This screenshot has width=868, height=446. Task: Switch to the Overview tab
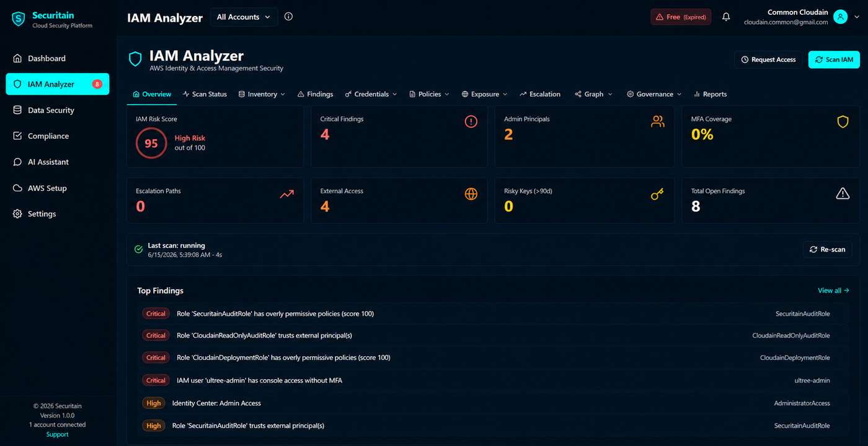pyautogui.click(x=152, y=94)
